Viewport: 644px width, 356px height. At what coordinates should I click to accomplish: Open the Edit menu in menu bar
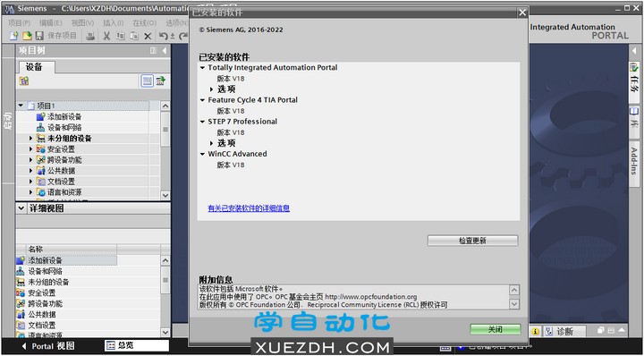(x=50, y=23)
